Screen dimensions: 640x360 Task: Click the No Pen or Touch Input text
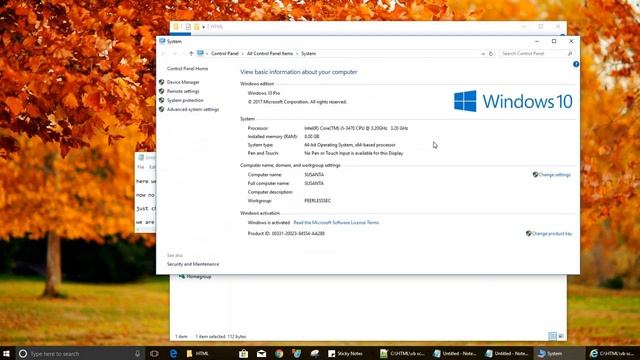(x=353, y=153)
